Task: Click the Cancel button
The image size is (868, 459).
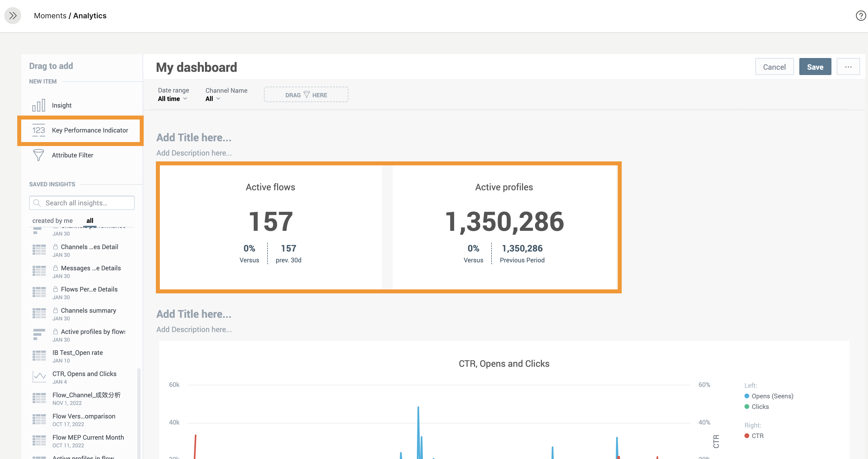Action: (774, 67)
